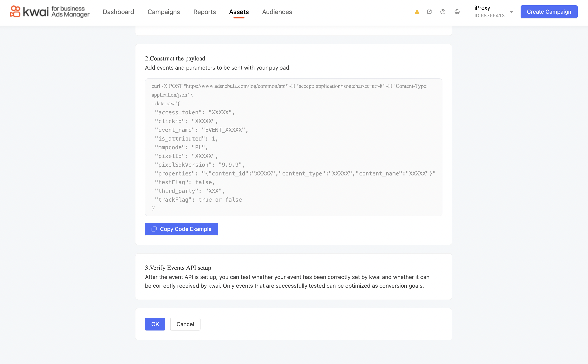Click Copy Code Example button

[x=181, y=229]
